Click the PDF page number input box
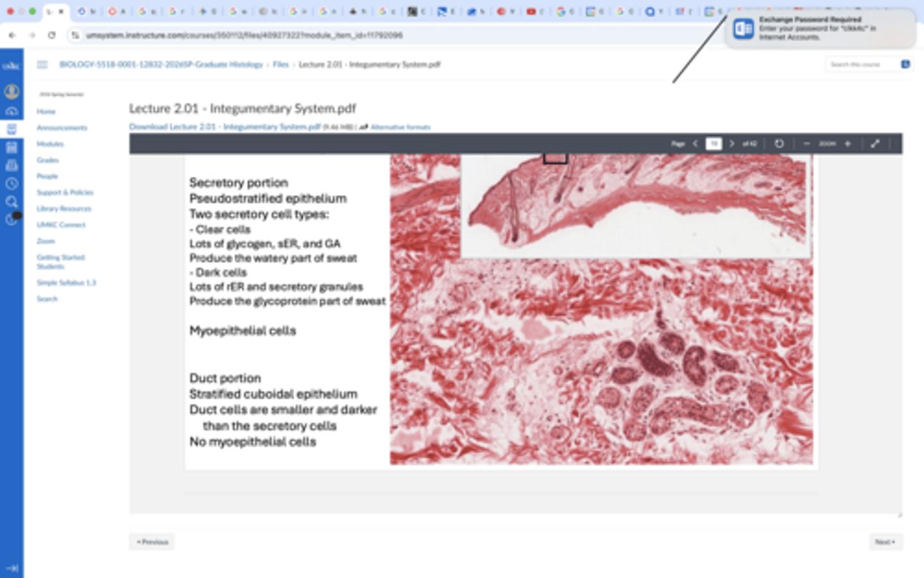This screenshot has width=924, height=578. tap(714, 144)
